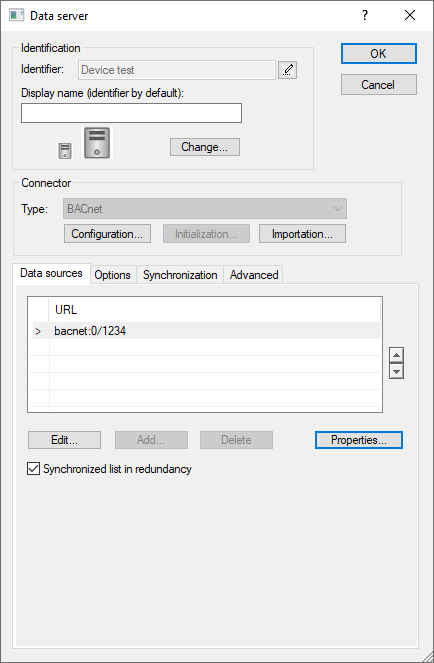Click the Change... icon button

coord(205,147)
